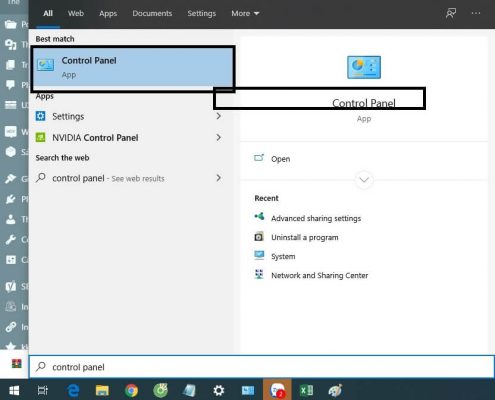Open control panel web results
This screenshot has width=495, height=400.
tap(128, 178)
